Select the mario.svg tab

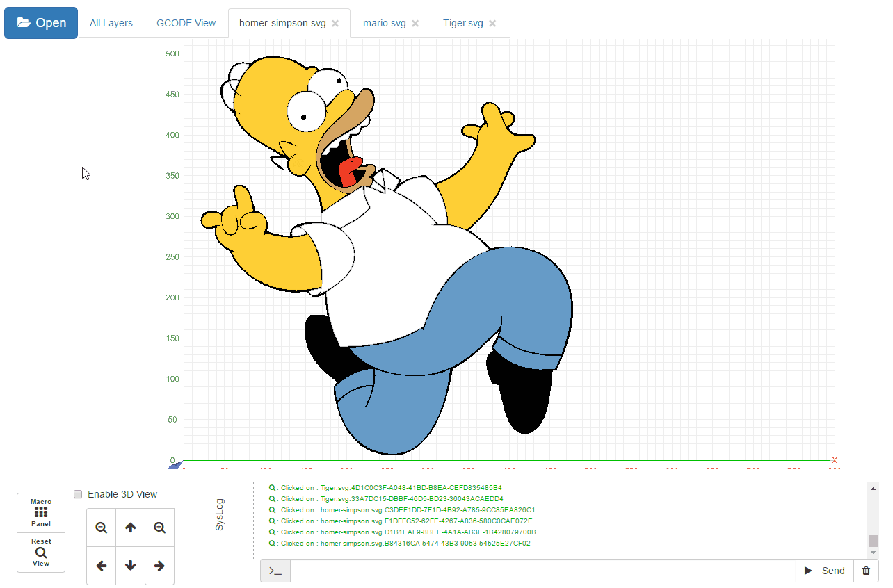tap(385, 23)
